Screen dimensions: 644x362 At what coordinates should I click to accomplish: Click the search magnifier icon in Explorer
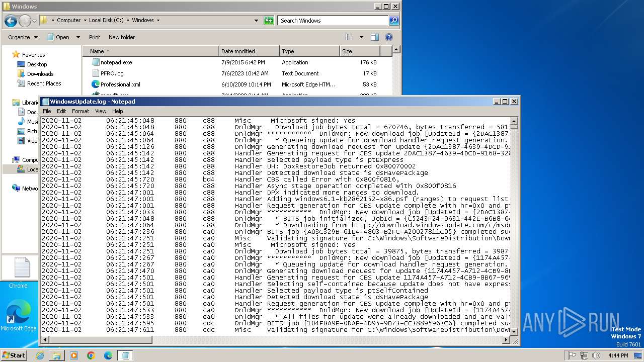(394, 21)
